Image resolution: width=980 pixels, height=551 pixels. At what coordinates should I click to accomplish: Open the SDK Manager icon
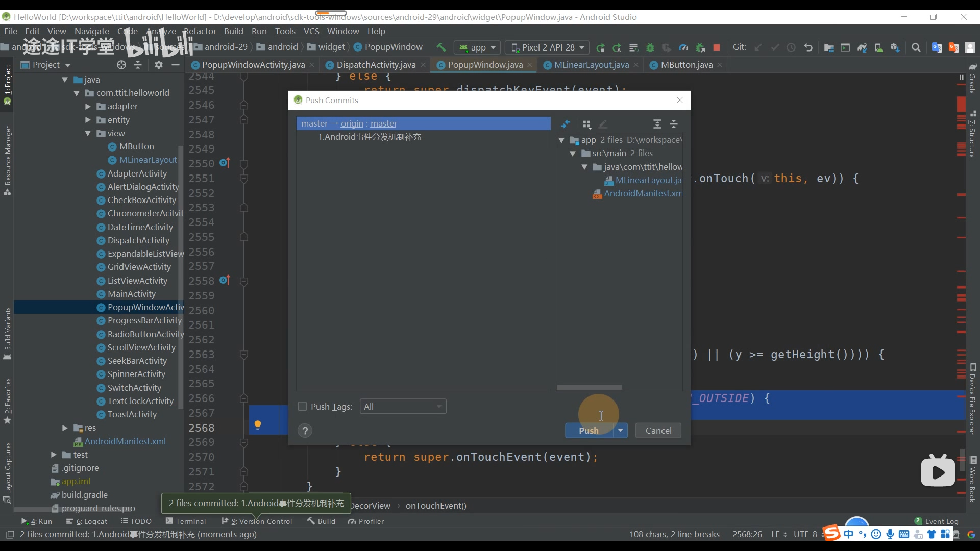895,47
